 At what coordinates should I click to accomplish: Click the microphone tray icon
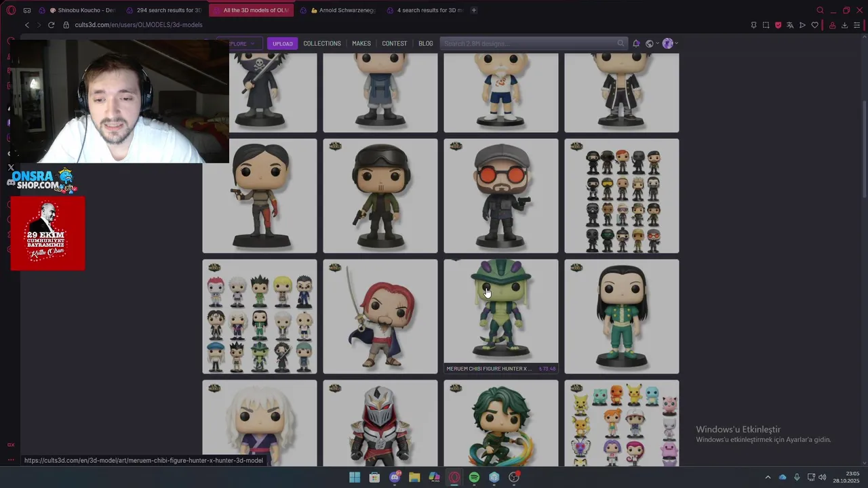[797, 477]
